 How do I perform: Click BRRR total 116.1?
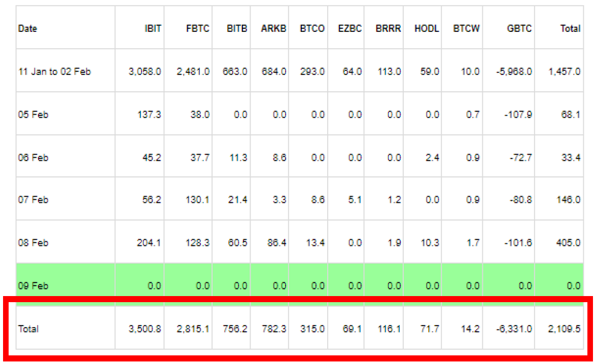(389, 329)
